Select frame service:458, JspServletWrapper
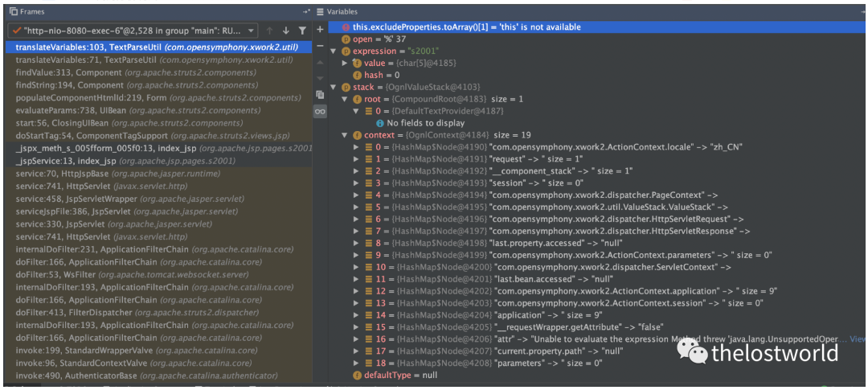Viewport: 868px width, 390px height. [159, 199]
